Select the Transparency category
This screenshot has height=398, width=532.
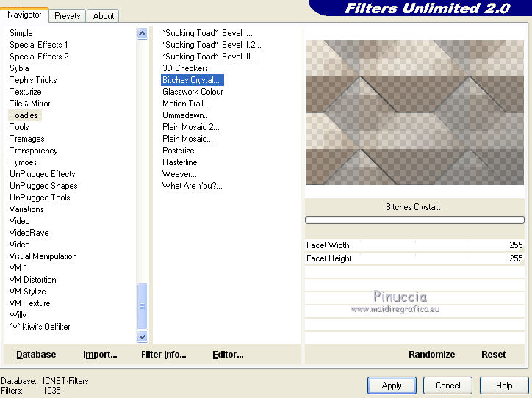[34, 151]
